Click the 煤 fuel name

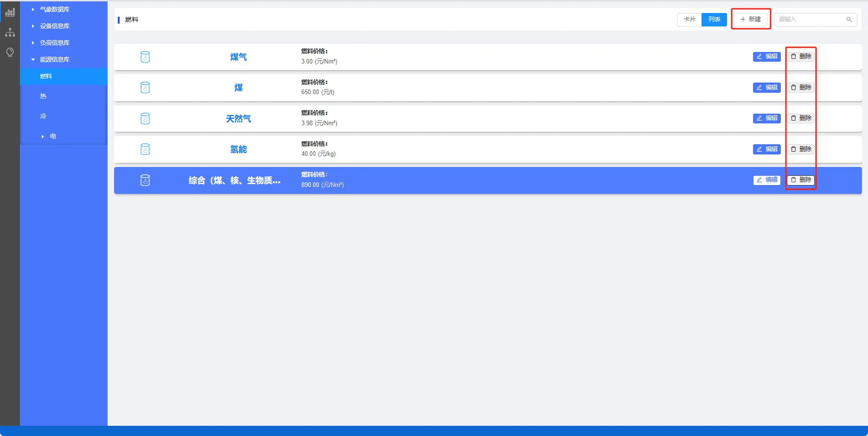click(238, 88)
